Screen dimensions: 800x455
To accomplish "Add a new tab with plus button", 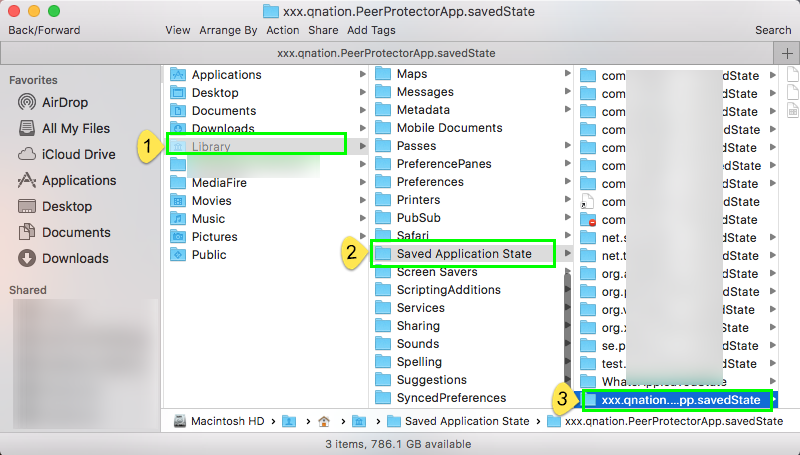I will tap(787, 53).
